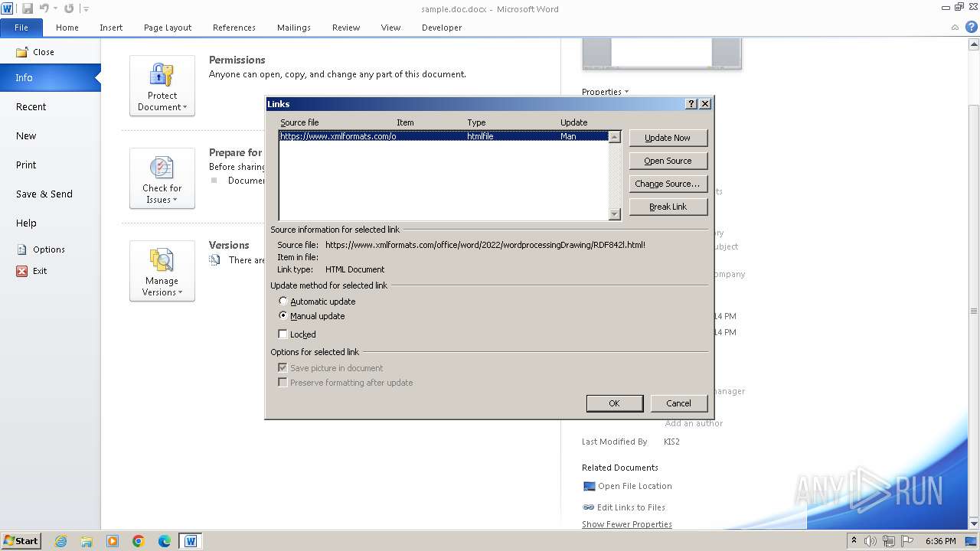Click the Options icon in Backstage menu
Image resolution: width=980 pixels, height=551 pixels.
click(22, 249)
